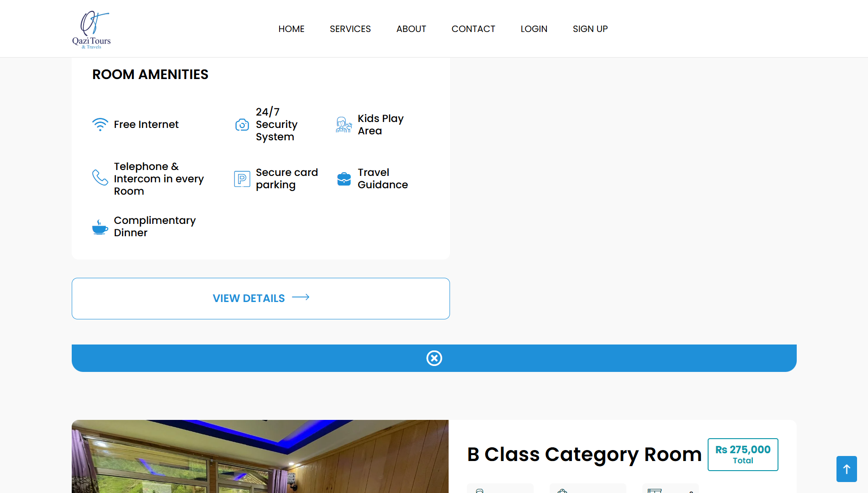Click the VIEW DETAILS button
This screenshot has height=493, width=868.
(x=261, y=298)
